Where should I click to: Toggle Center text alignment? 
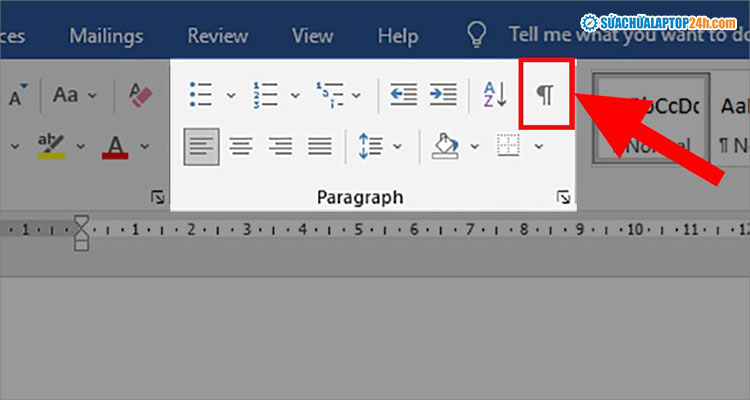pos(241,147)
